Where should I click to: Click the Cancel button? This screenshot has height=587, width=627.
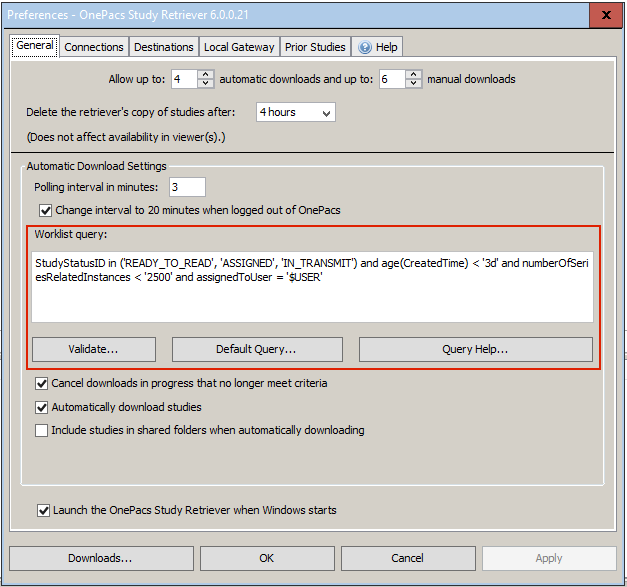click(x=408, y=558)
